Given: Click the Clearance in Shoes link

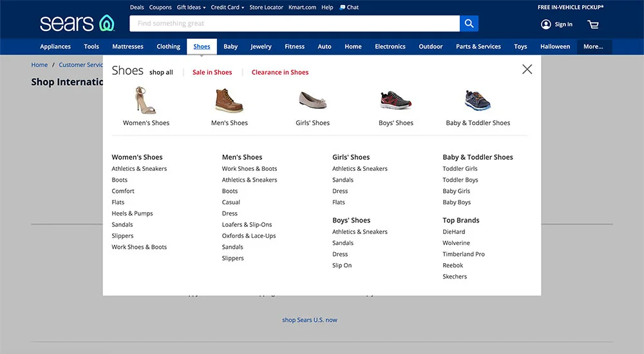Looking at the screenshot, I should pos(280,72).
